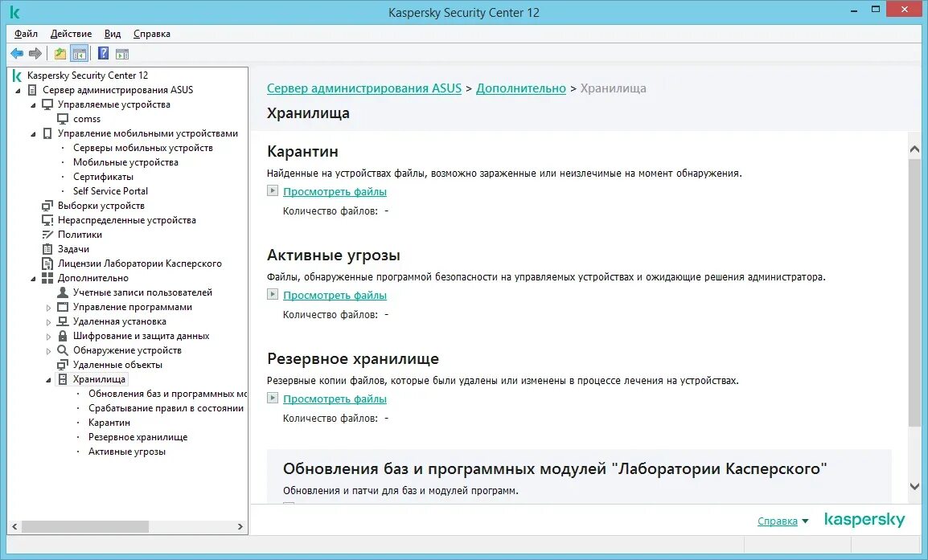Open the Файл menu
This screenshot has height=560, width=928.
(x=26, y=34)
